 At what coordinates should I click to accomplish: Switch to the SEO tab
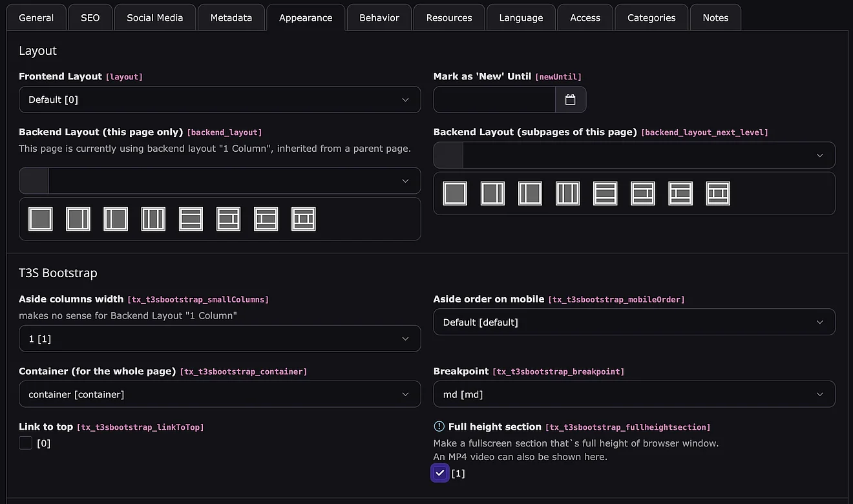coord(90,17)
